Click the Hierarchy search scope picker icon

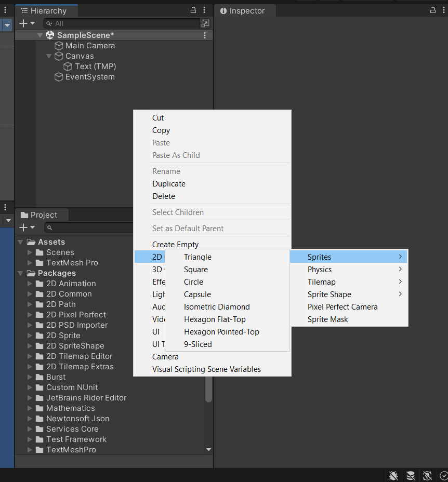click(205, 23)
